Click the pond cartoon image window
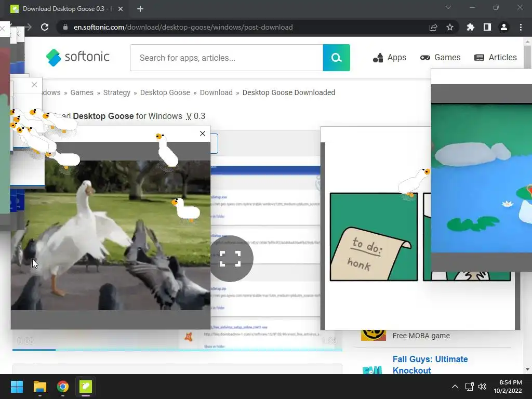 coord(482,178)
